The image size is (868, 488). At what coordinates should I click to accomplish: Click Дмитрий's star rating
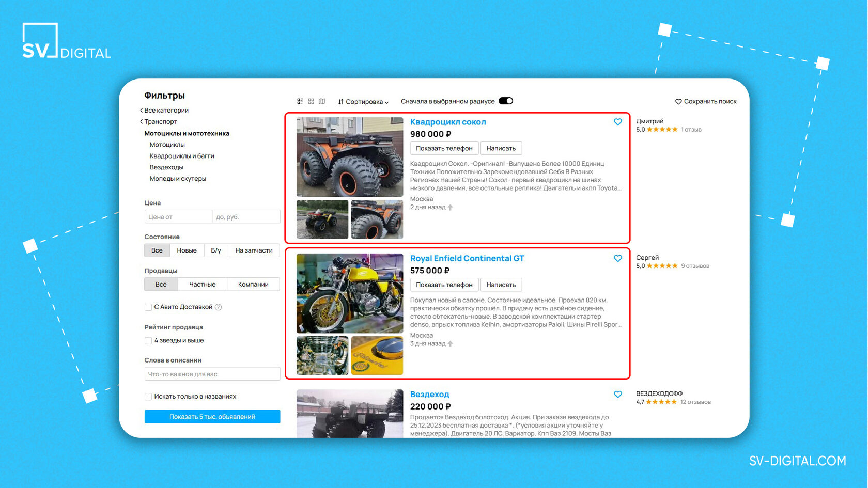tap(662, 130)
